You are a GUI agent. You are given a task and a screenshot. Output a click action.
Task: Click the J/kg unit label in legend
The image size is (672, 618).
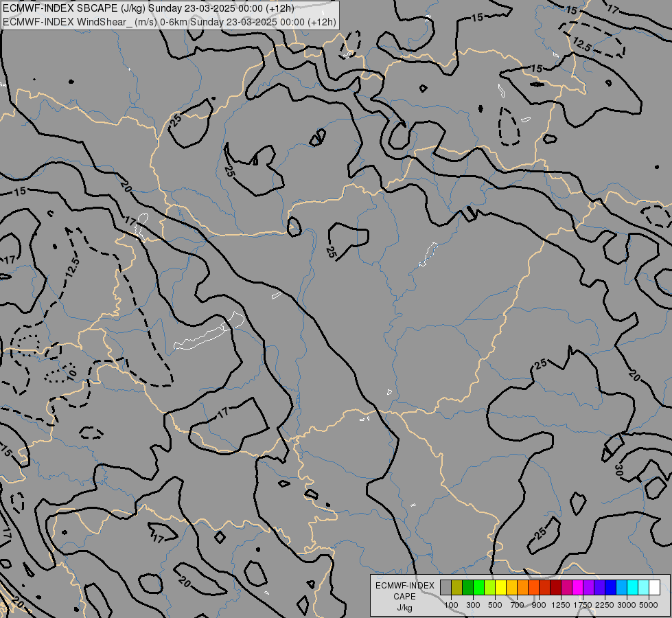(x=404, y=608)
